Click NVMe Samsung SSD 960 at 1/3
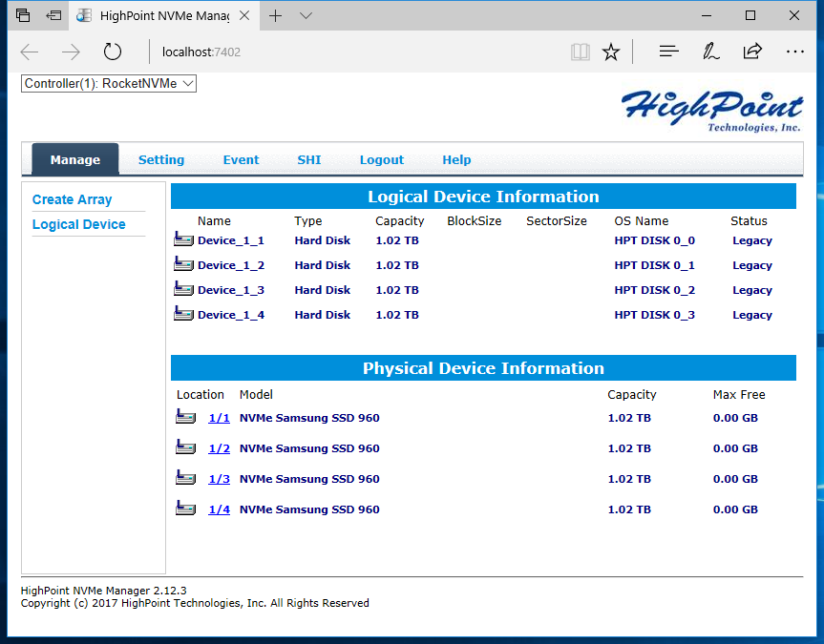 tap(309, 479)
